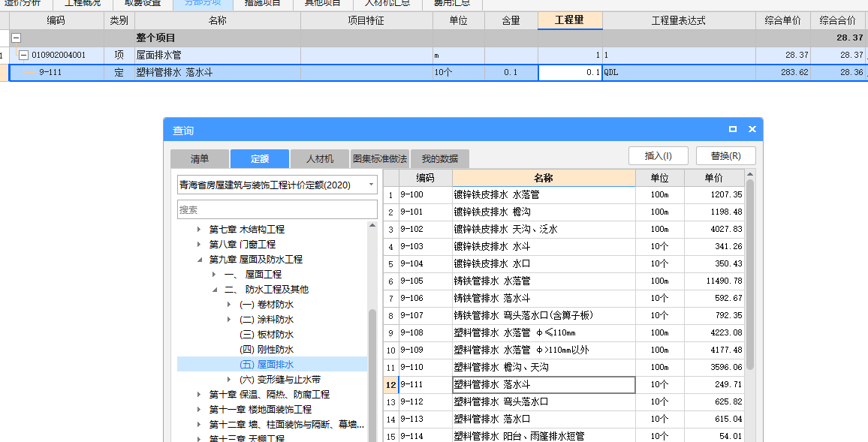Click the QDL expression cell

(x=679, y=73)
